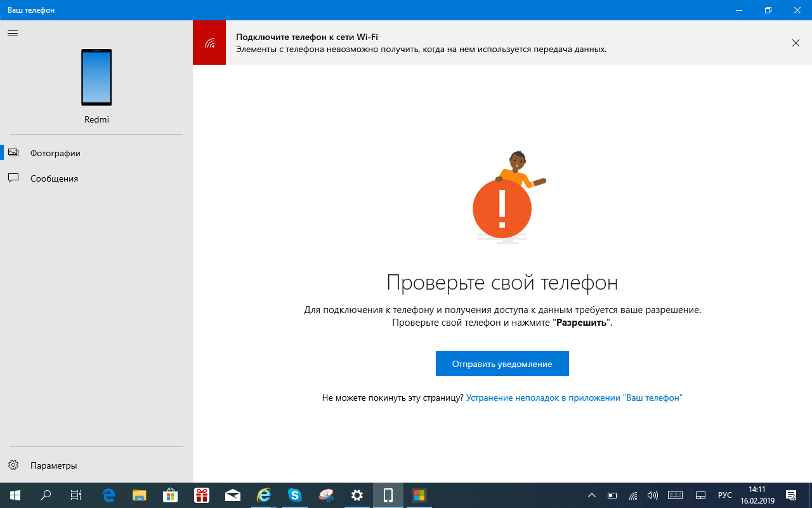Click the messages speech bubble icon

pyautogui.click(x=13, y=178)
